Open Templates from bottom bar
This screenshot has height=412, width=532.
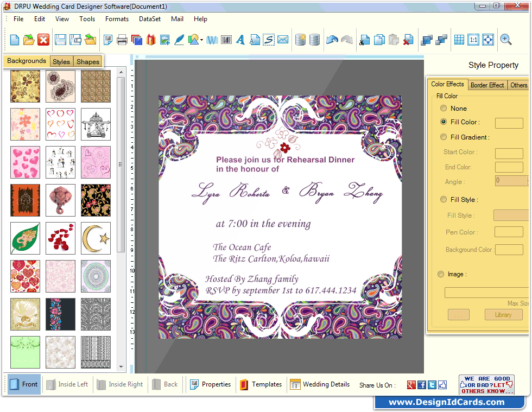pos(261,384)
